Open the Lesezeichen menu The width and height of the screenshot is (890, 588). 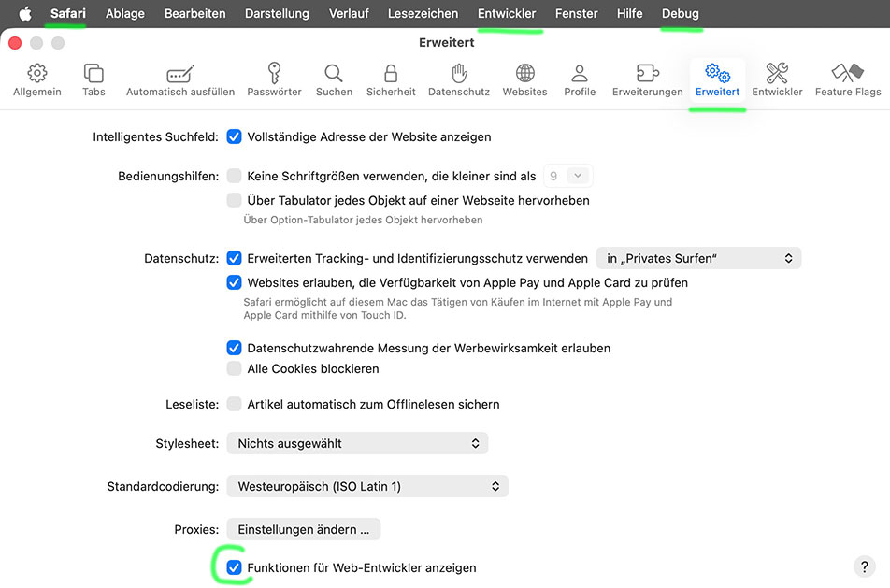(x=423, y=14)
